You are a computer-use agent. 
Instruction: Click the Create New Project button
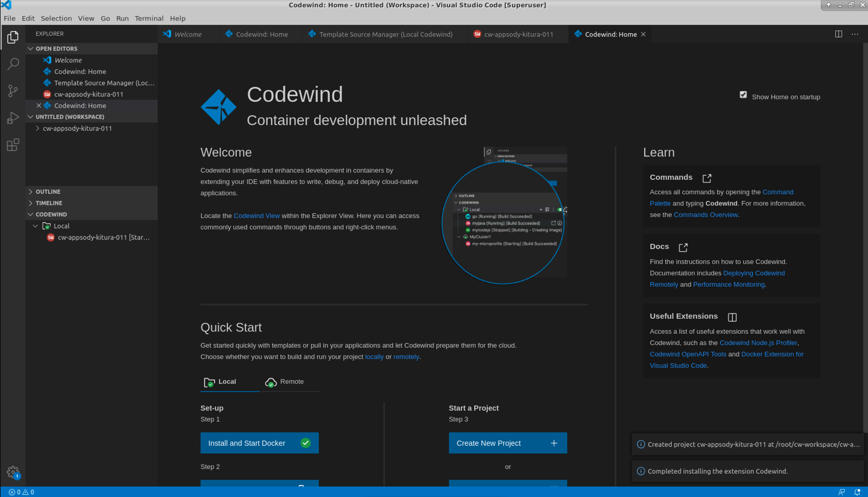click(x=507, y=443)
